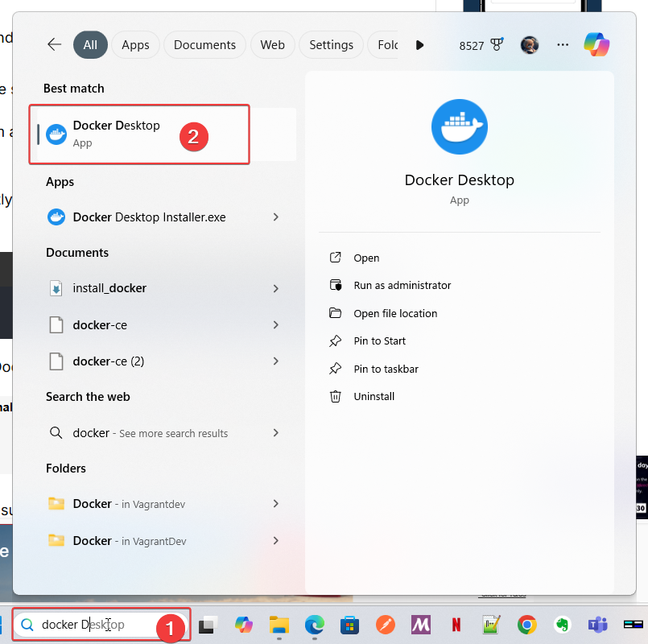This screenshot has height=644, width=648.
Task: Switch to the partially visible Folders tab
Action: [x=383, y=44]
